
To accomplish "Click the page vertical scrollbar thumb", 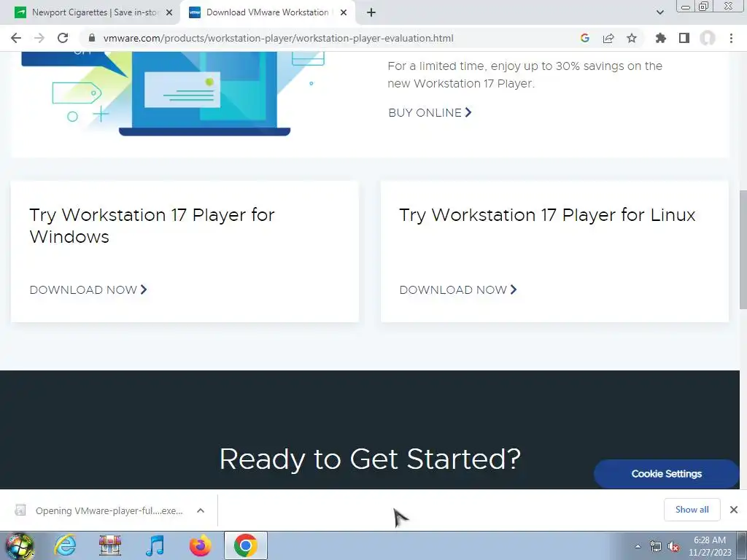I will tap(743, 249).
